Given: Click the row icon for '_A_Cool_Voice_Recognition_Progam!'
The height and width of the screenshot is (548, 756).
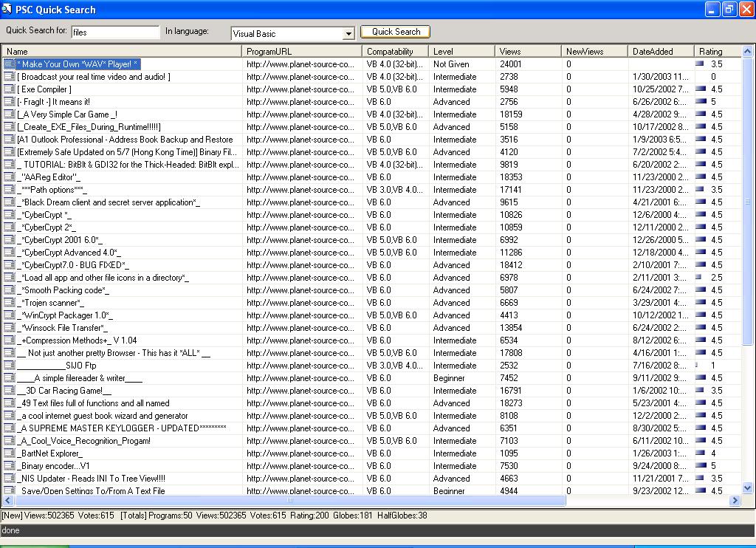Looking at the screenshot, I should [9, 441].
